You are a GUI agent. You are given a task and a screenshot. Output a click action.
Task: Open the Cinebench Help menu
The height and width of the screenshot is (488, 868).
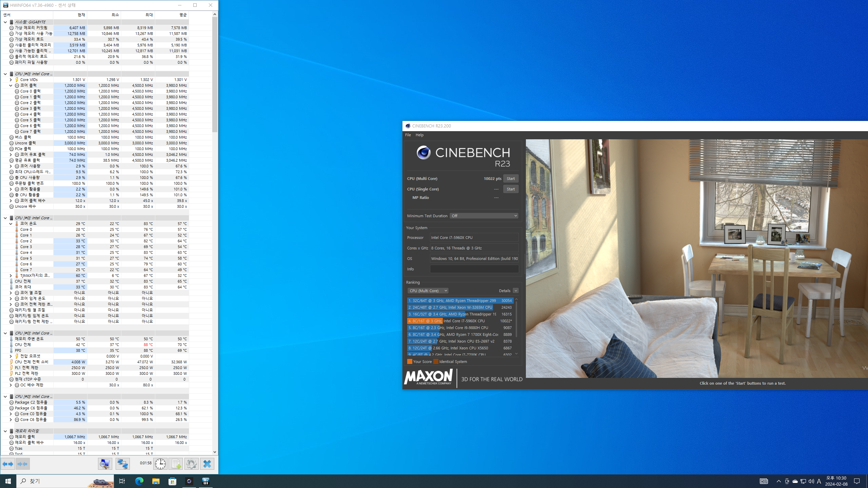pos(419,135)
